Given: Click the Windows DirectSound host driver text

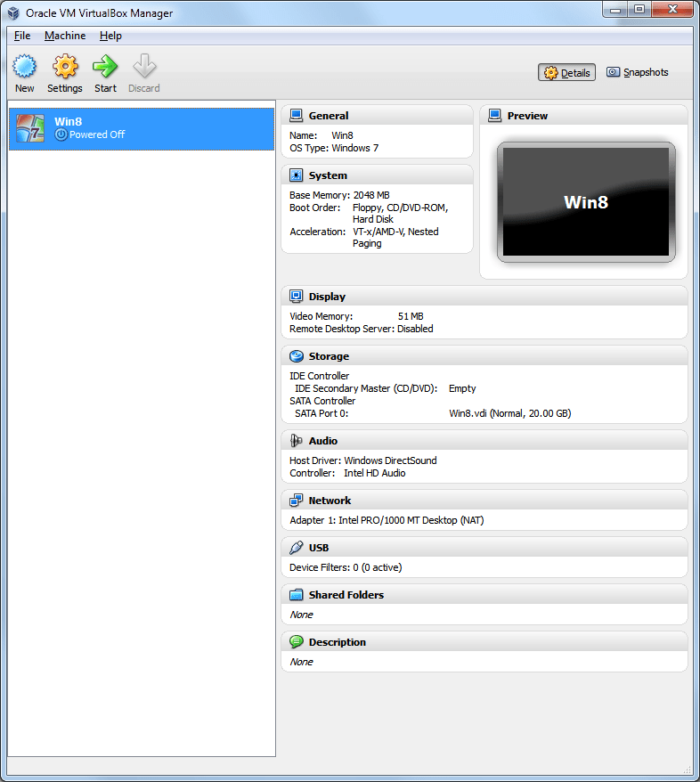Looking at the screenshot, I should [390, 460].
